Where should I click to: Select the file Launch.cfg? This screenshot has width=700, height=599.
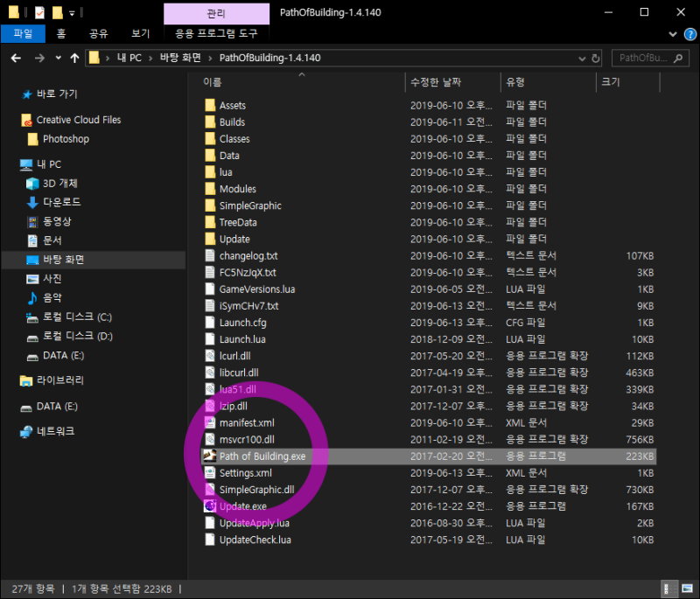(243, 323)
